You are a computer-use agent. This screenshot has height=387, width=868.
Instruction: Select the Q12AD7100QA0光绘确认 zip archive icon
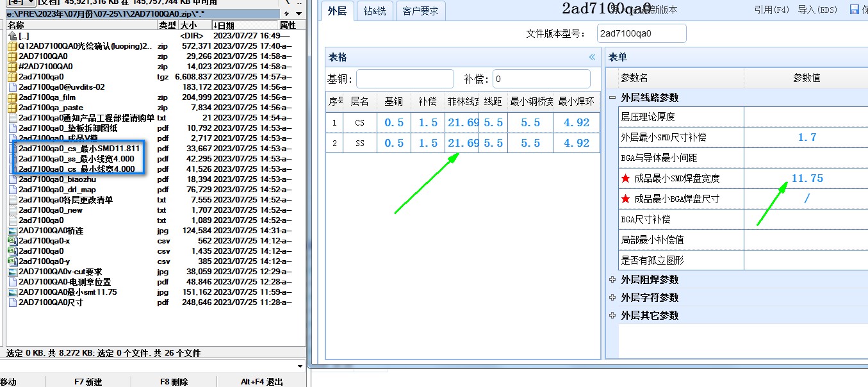[x=12, y=46]
